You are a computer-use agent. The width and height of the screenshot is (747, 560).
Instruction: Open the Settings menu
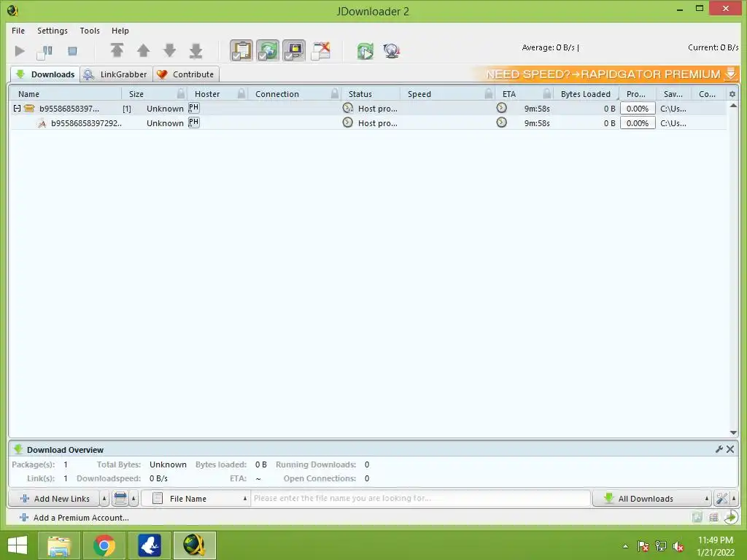tap(53, 31)
